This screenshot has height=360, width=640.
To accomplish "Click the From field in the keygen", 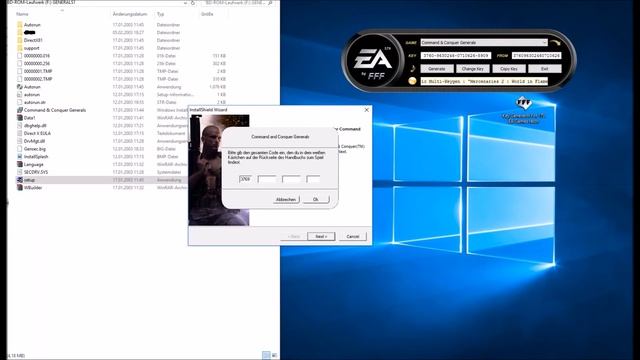I will click(536, 56).
